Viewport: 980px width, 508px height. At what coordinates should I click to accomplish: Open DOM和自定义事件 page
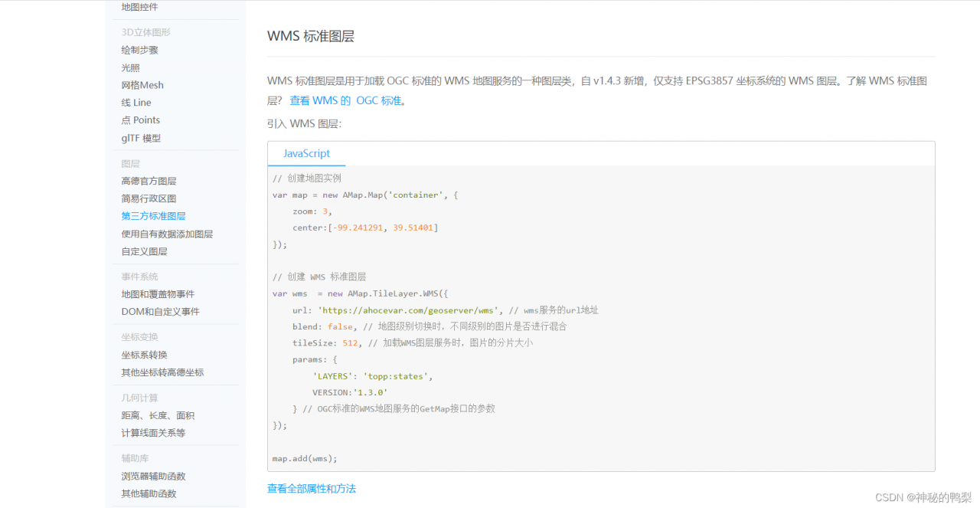click(160, 312)
